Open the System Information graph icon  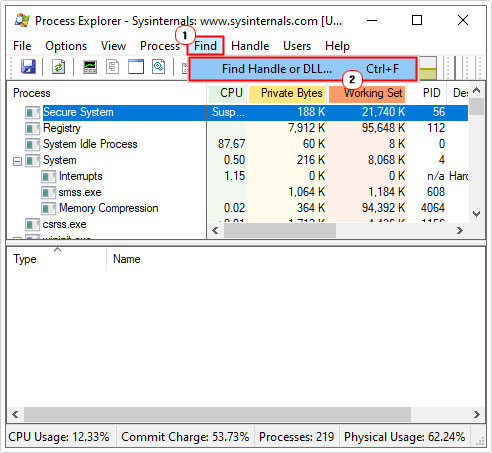click(90, 67)
